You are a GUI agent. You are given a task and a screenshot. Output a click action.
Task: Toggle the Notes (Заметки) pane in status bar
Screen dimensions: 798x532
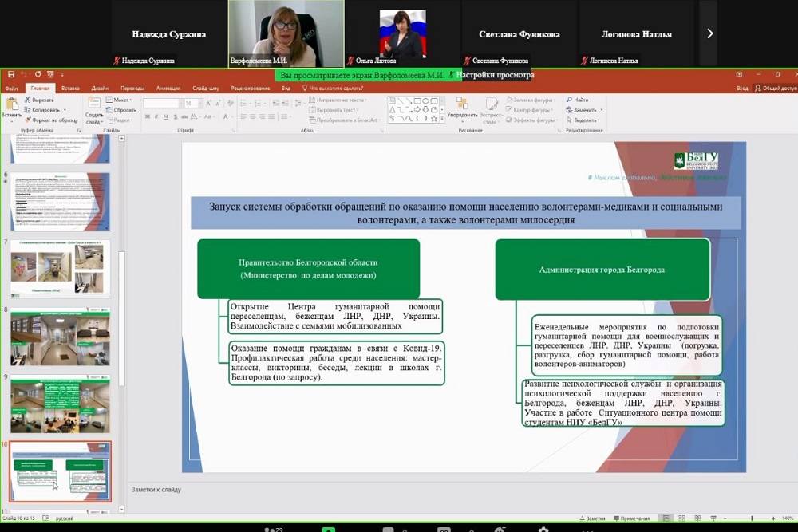pyautogui.click(x=595, y=518)
